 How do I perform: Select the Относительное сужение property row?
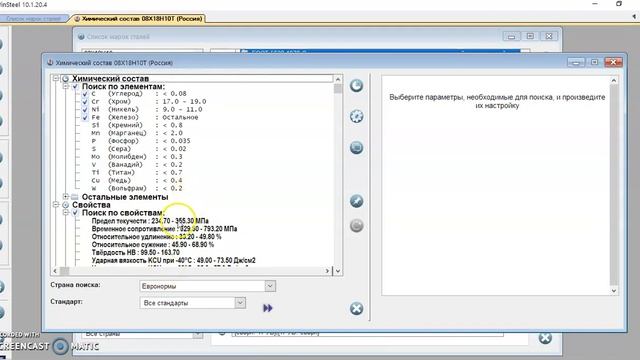tap(153, 244)
